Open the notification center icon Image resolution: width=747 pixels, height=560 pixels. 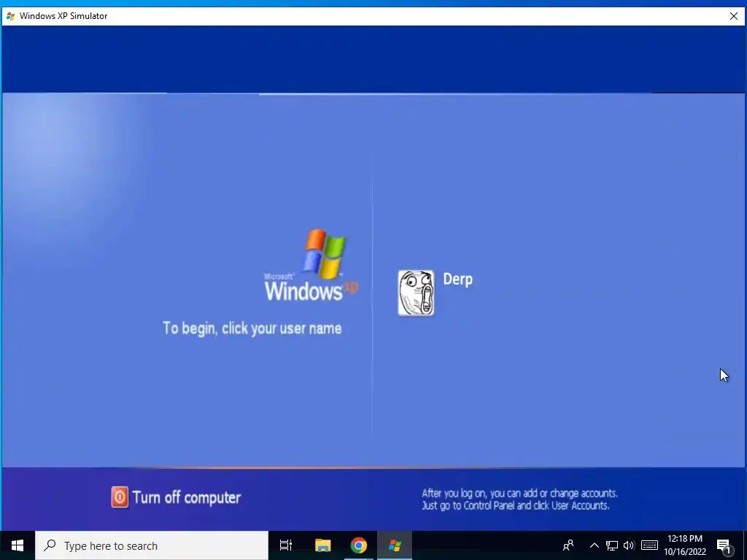724,545
